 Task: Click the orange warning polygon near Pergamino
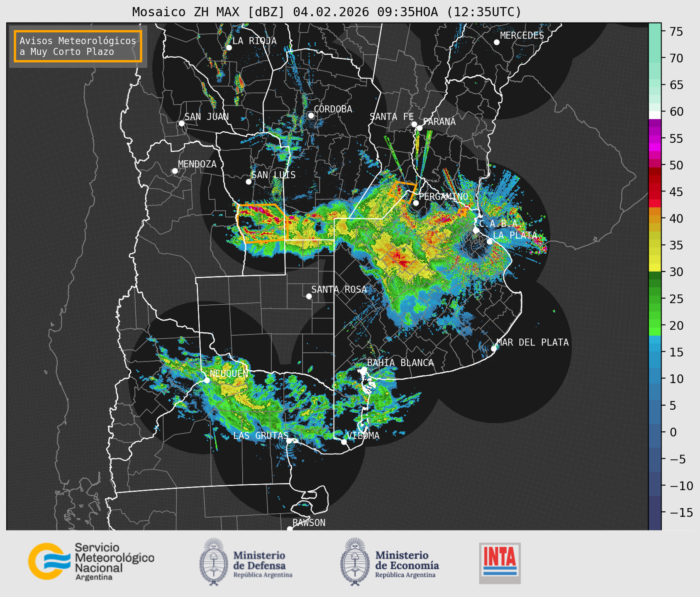[401, 189]
